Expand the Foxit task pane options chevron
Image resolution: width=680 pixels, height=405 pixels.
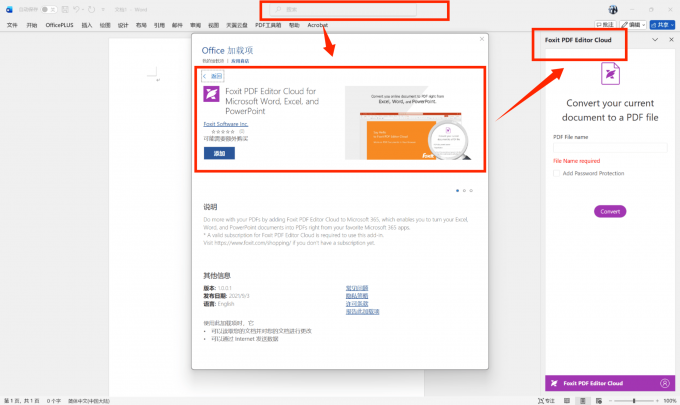click(x=655, y=39)
